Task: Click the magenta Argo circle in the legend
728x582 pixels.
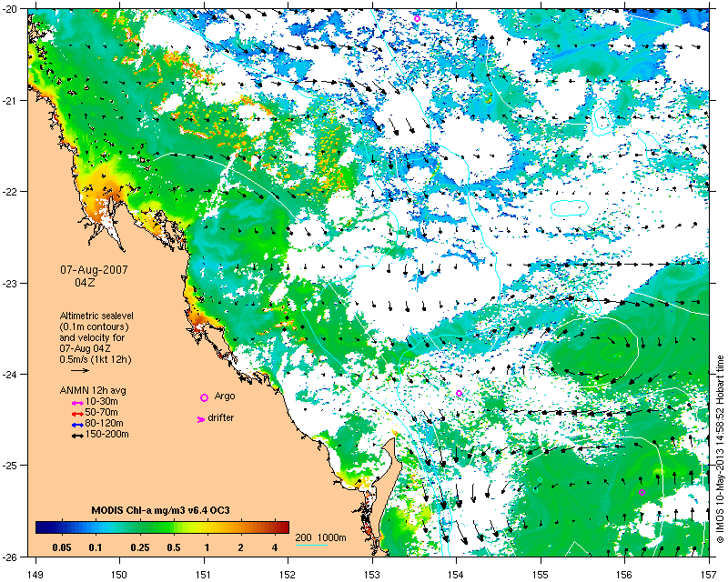Action: pos(204,397)
